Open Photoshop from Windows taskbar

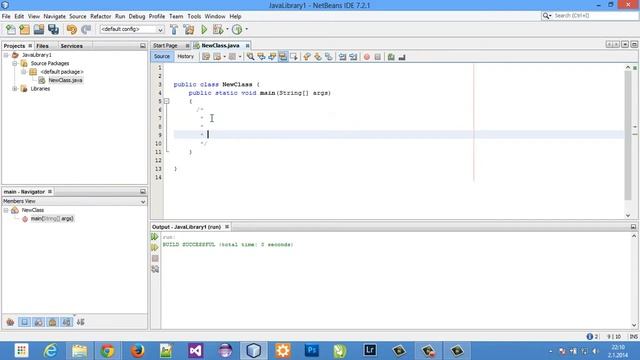pyautogui.click(x=312, y=351)
